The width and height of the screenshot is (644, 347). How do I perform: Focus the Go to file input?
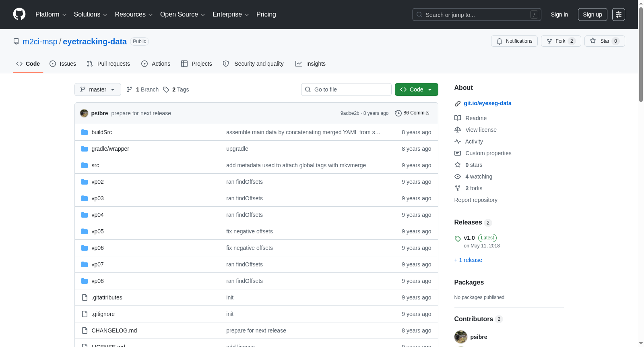tap(346, 89)
